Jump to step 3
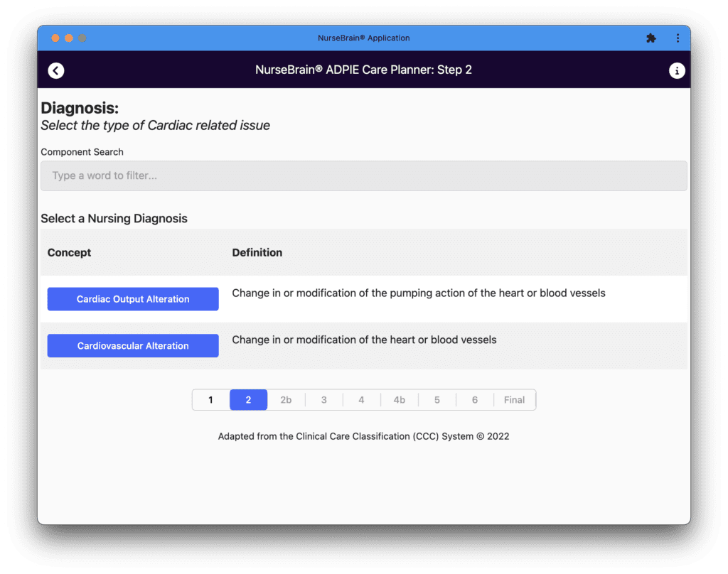The image size is (728, 574). (324, 400)
